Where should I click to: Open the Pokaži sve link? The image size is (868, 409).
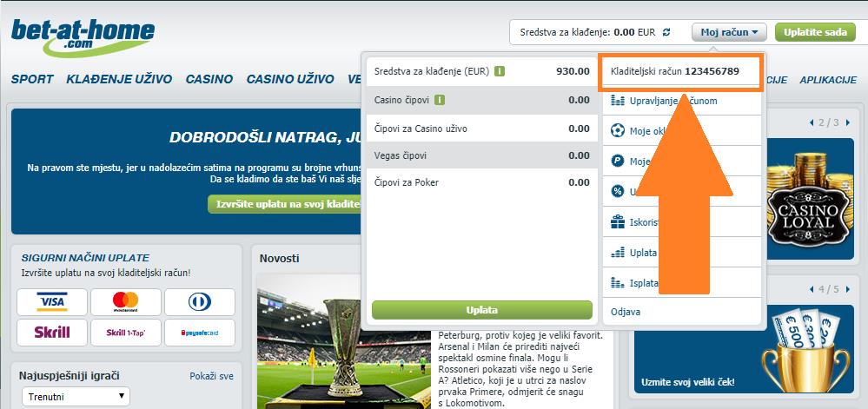[x=211, y=376]
